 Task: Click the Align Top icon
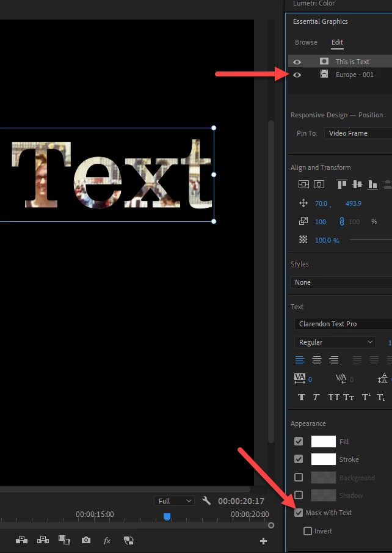(x=342, y=184)
